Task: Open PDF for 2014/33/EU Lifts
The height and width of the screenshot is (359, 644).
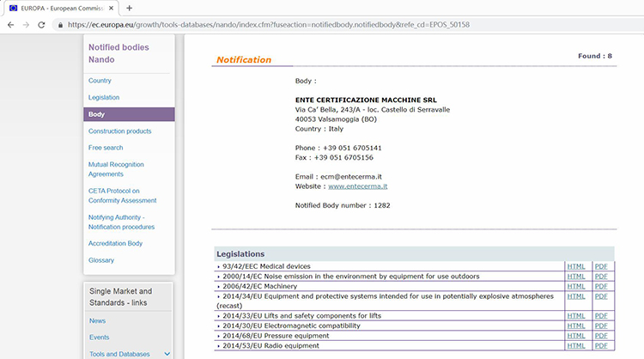Action: (x=601, y=316)
